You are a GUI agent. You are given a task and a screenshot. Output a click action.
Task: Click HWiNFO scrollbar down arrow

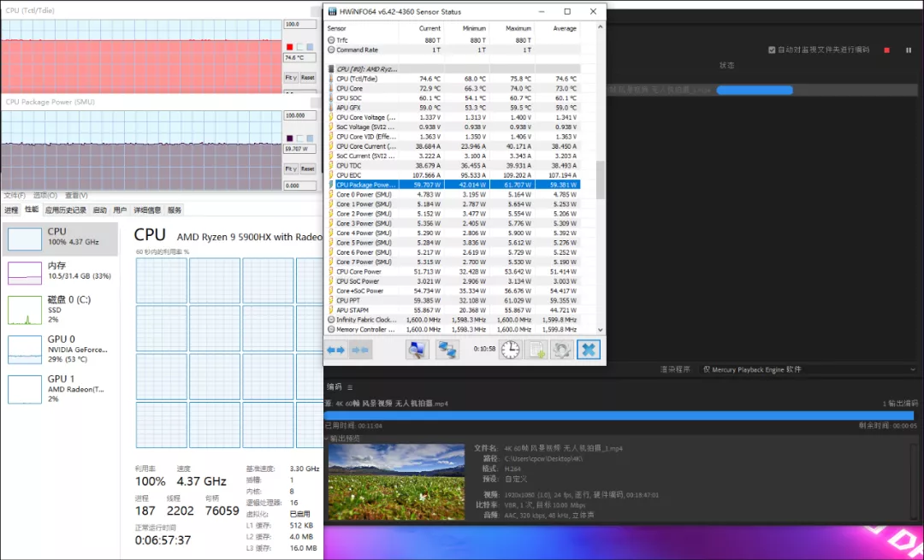click(x=600, y=330)
